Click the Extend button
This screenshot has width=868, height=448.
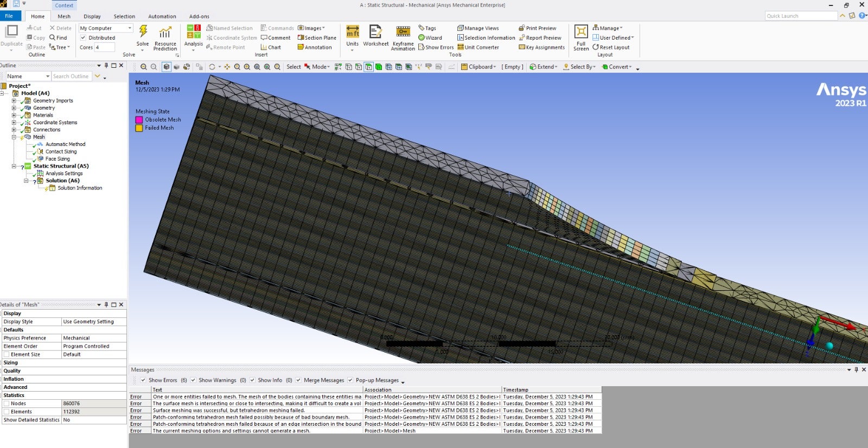point(544,67)
